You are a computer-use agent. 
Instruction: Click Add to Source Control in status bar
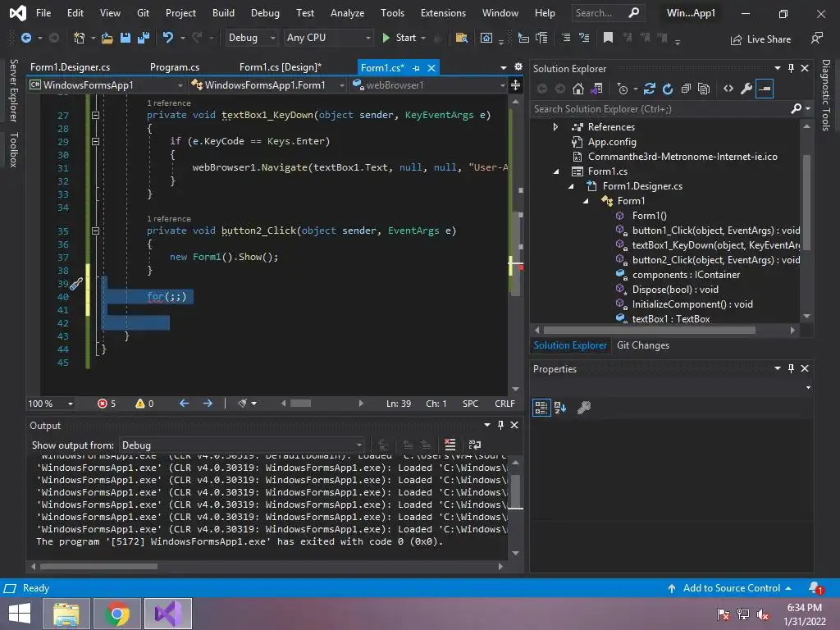point(730,588)
